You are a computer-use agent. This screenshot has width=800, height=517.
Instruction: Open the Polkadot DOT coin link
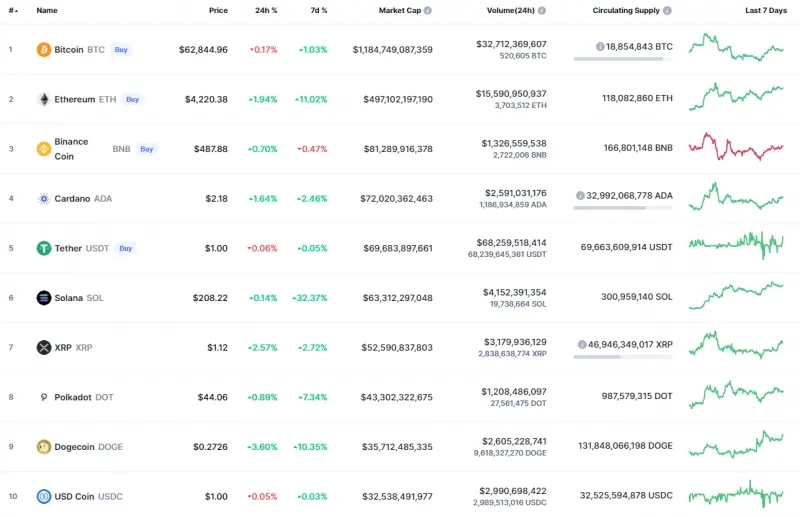point(83,397)
